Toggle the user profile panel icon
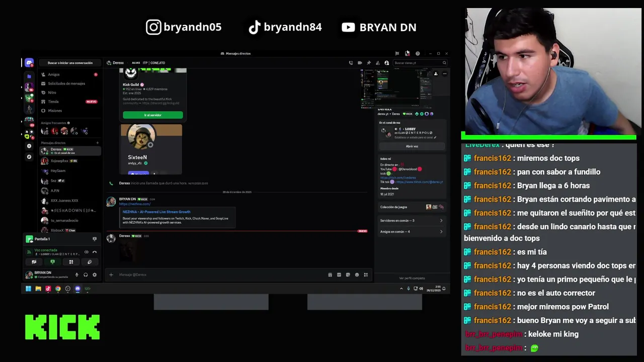The image size is (644, 362). coord(386,63)
